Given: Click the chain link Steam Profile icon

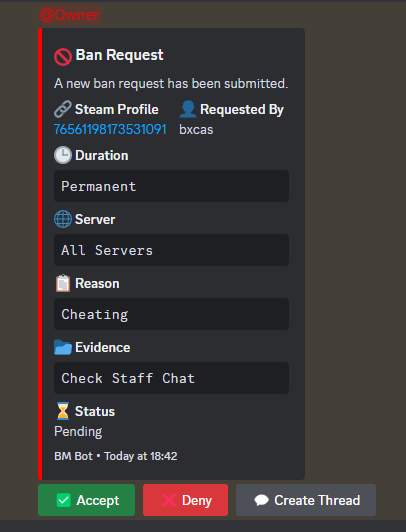Looking at the screenshot, I should 63,109.
